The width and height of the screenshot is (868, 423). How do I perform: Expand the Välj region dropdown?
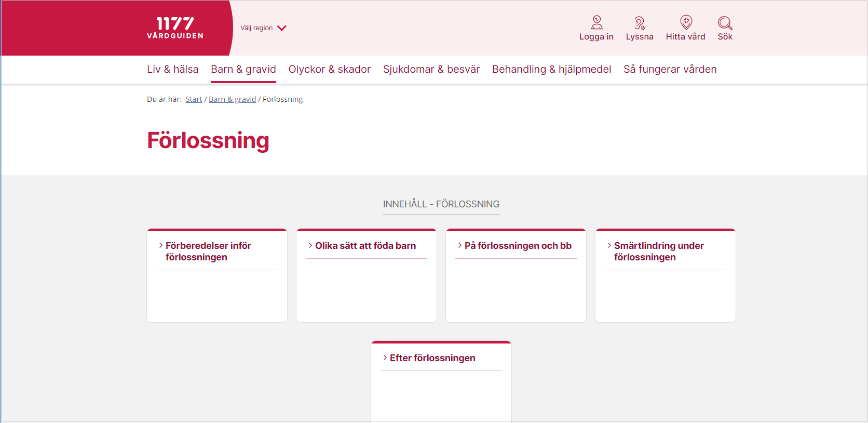point(256,28)
